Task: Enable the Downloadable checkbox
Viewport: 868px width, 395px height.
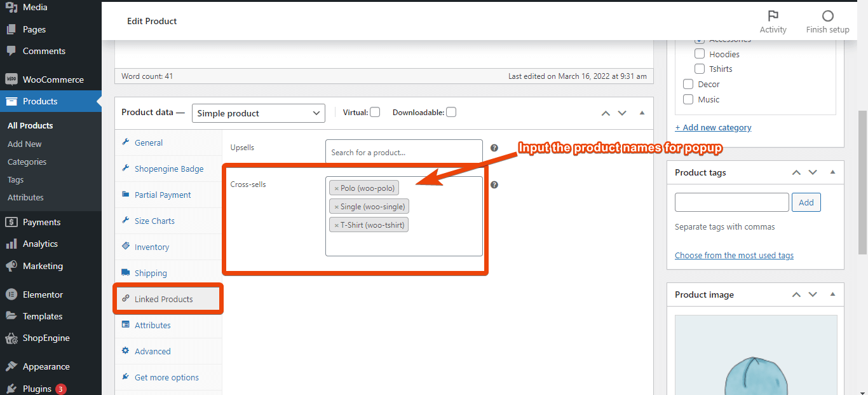Action: click(x=451, y=112)
